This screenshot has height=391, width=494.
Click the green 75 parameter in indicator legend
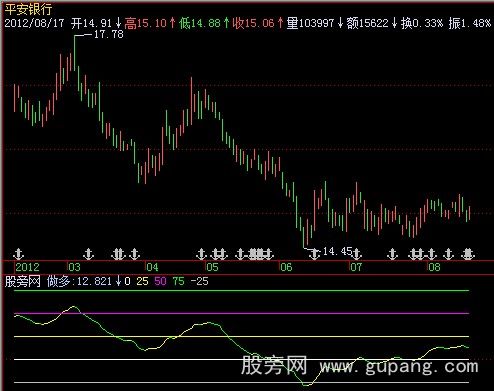pos(178,281)
